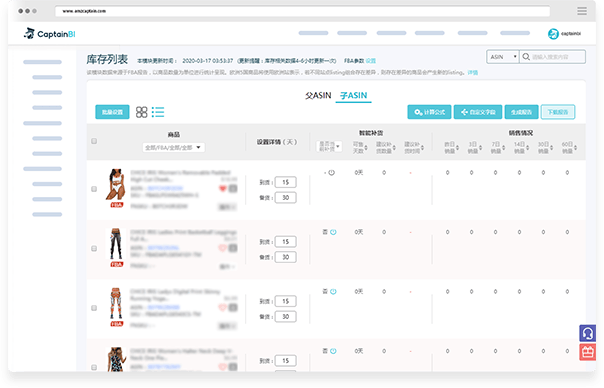Click gray square icon on orange digital print leggings row
Screen dimensions: 604x388
pos(233,307)
